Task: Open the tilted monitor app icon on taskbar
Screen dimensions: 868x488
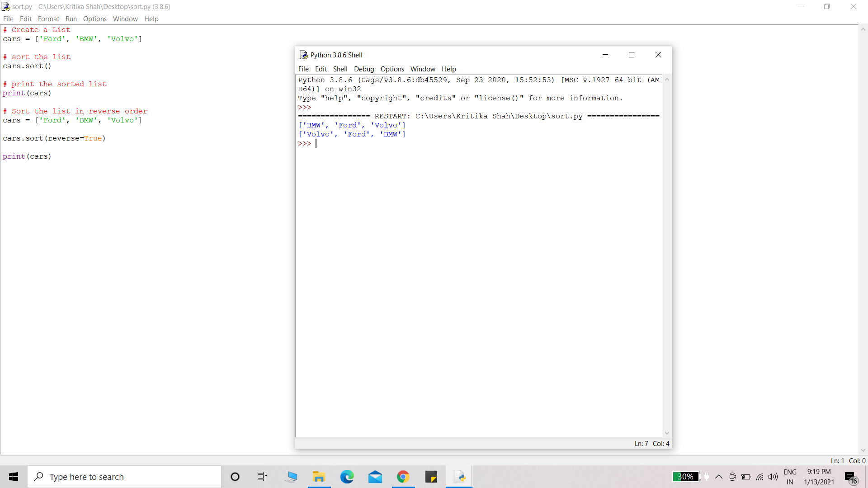Action: pos(291,477)
